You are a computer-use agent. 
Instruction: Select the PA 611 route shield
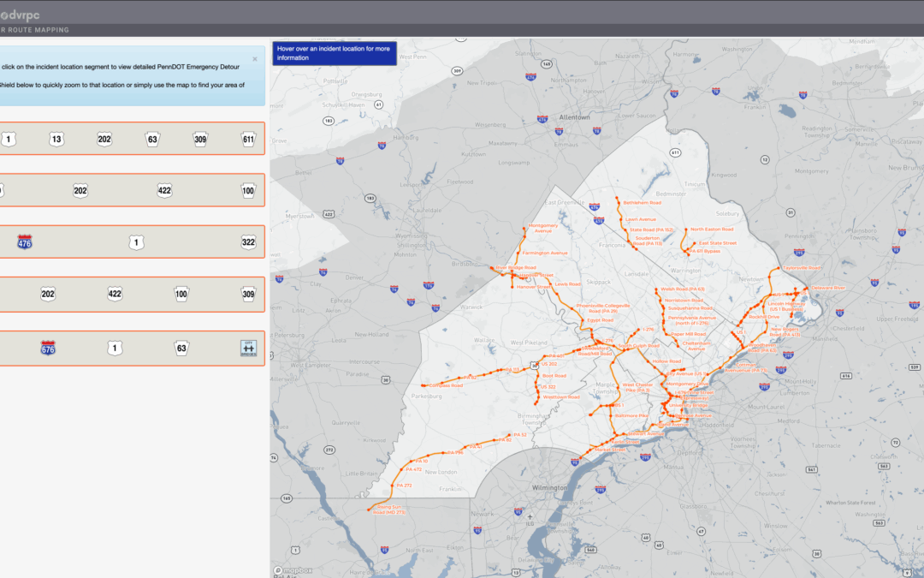click(x=248, y=139)
